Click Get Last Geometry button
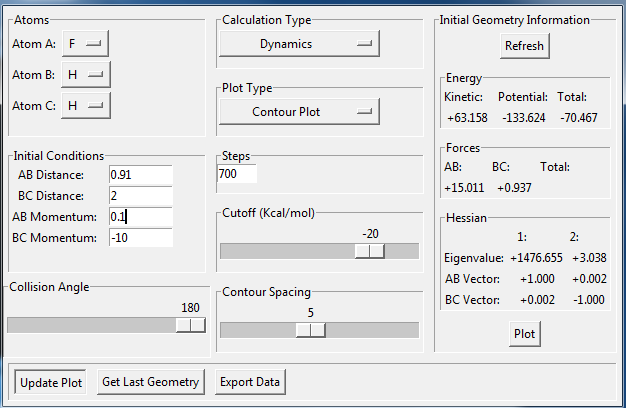626x408 pixels. 150,382
